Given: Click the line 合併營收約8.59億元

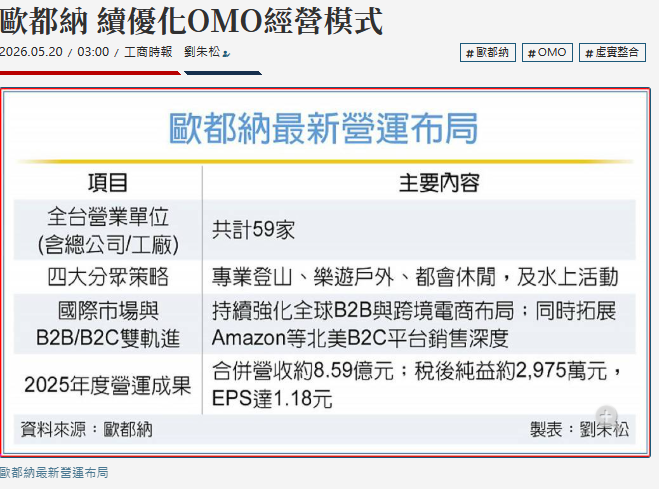Looking at the screenshot, I should click(x=303, y=371).
